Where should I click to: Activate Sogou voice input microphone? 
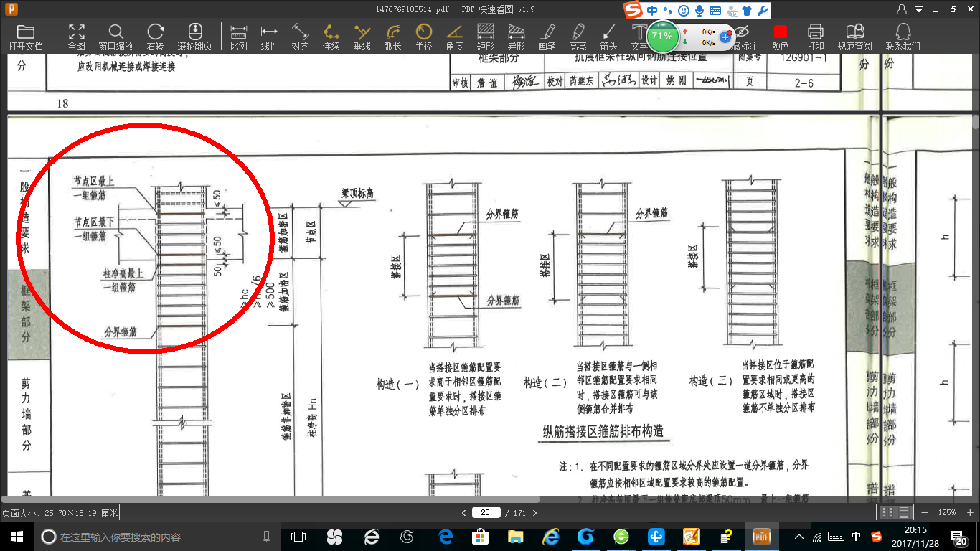(x=699, y=11)
